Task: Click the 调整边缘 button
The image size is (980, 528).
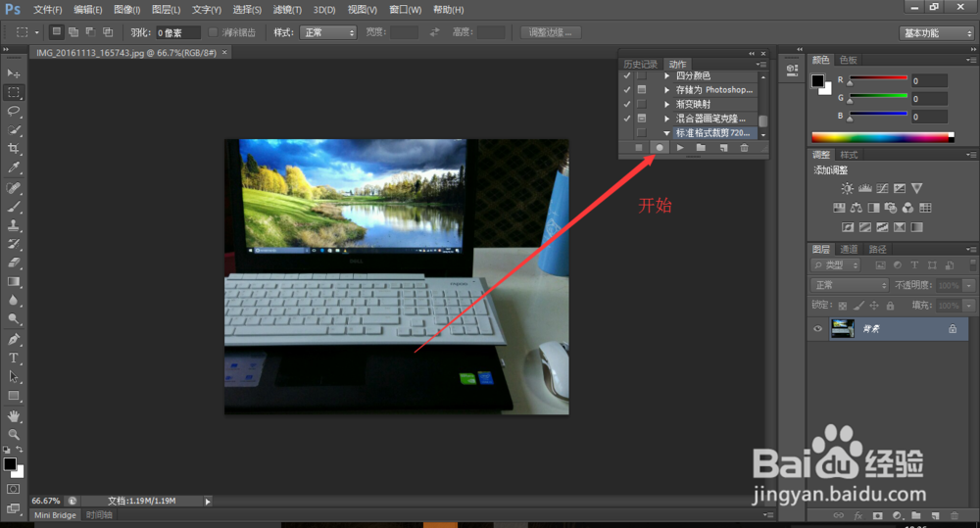Action: [x=551, y=32]
